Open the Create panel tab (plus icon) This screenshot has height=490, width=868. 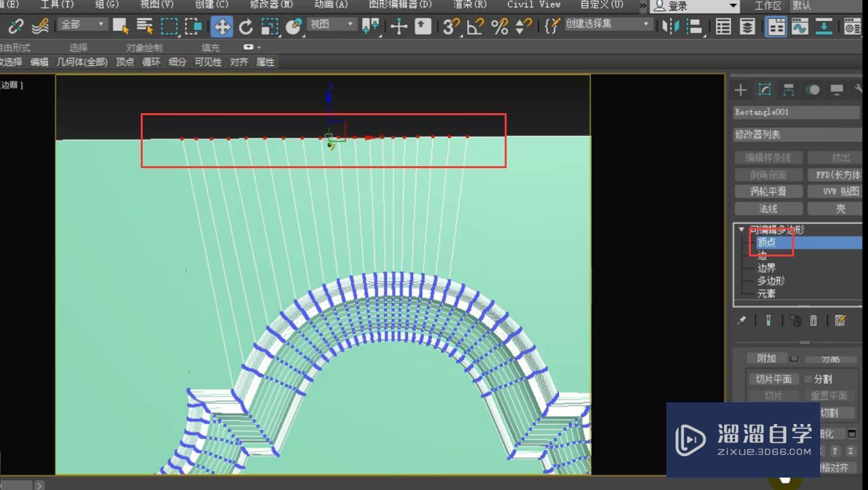pos(740,90)
